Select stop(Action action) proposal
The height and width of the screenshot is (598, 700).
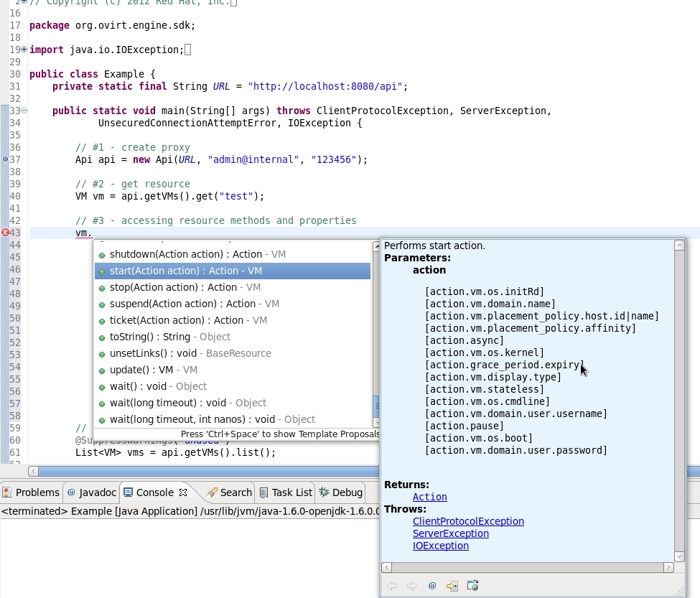point(185,287)
